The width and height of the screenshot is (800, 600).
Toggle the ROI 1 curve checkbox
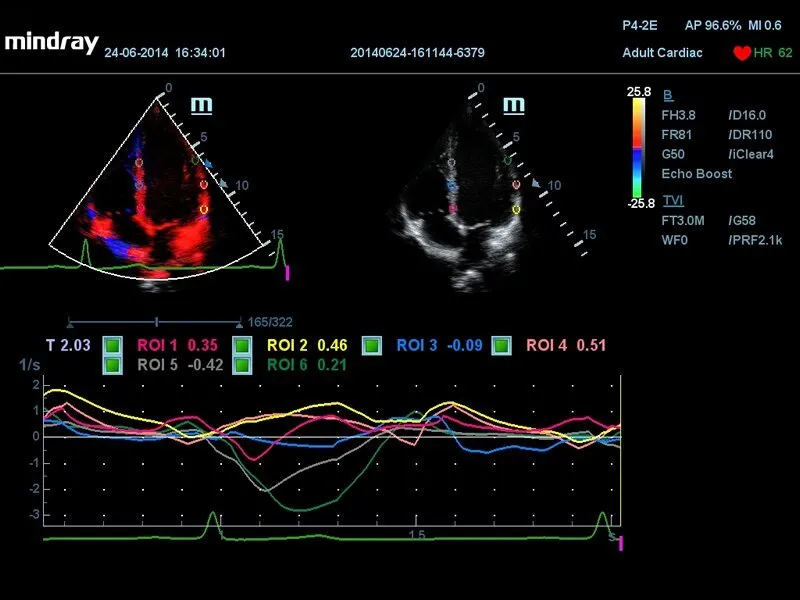113,346
